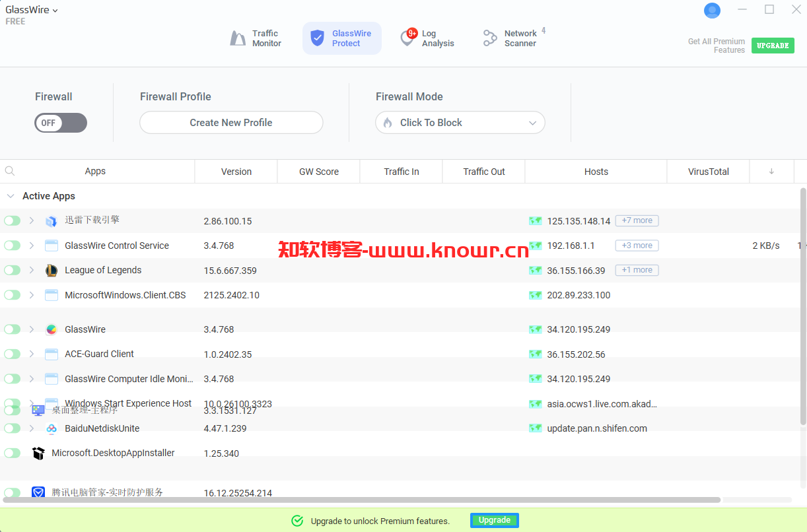Open the user account avatar icon
Image resolution: width=807 pixels, height=532 pixels.
pos(712,11)
